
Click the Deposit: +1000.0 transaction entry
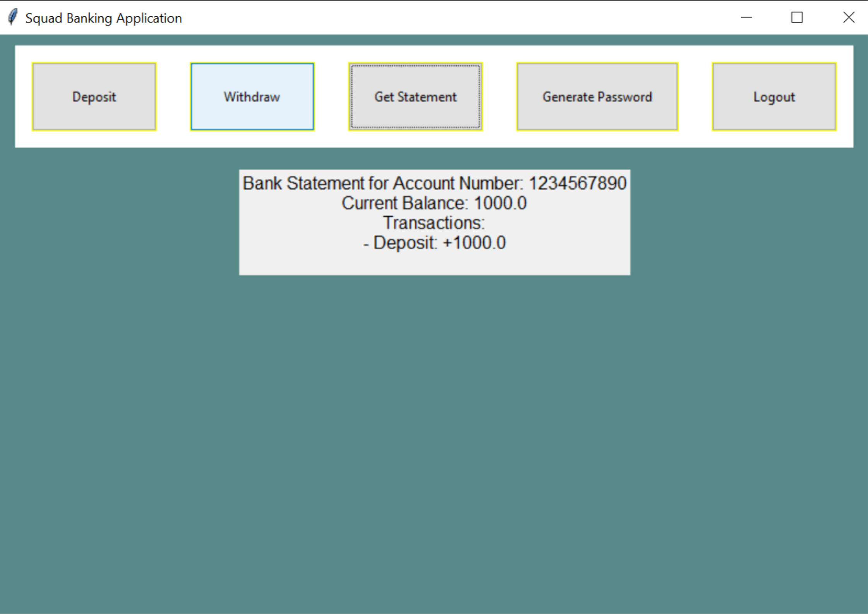click(435, 243)
